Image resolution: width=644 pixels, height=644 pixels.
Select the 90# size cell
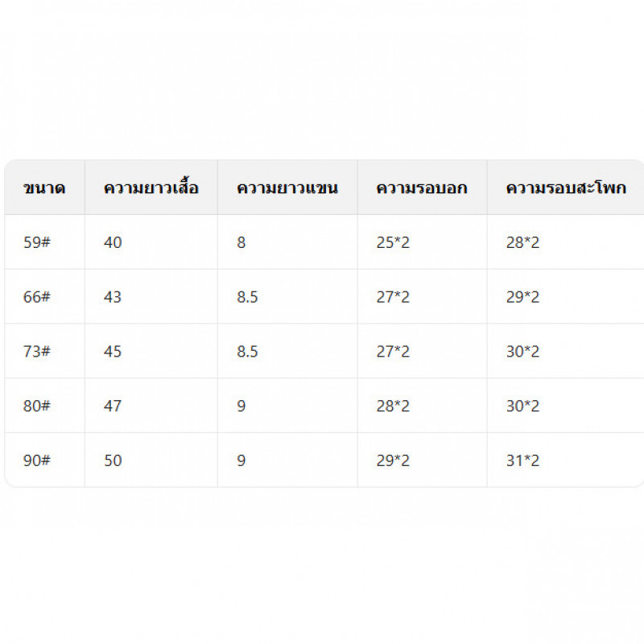(x=37, y=461)
